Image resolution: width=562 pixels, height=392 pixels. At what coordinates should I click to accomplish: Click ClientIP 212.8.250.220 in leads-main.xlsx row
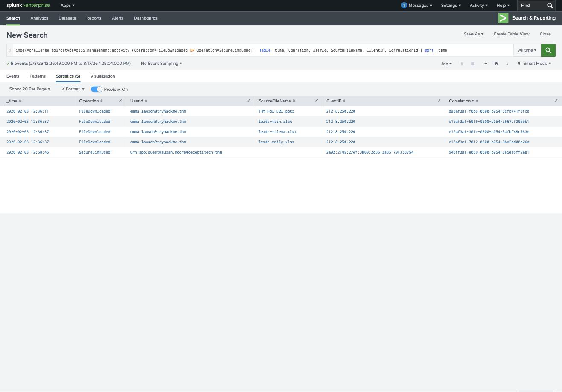340,122
